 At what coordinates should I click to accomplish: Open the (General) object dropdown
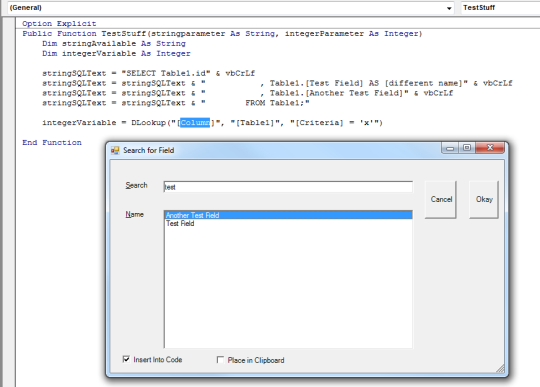(230, 8)
